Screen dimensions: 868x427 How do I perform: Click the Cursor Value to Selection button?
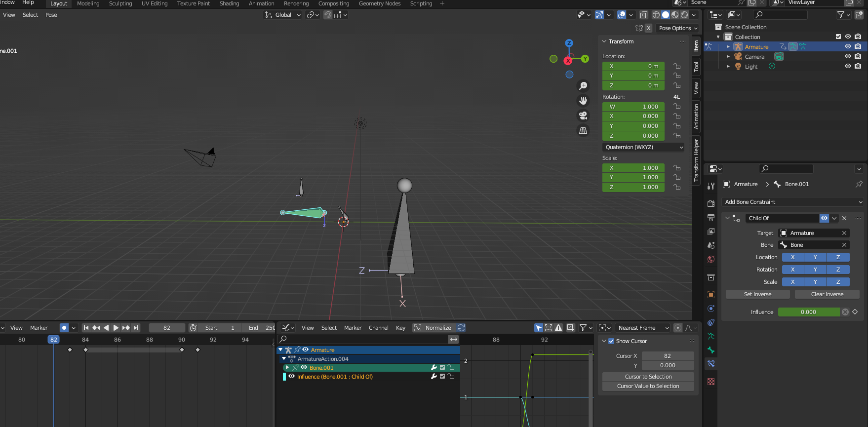click(x=648, y=386)
